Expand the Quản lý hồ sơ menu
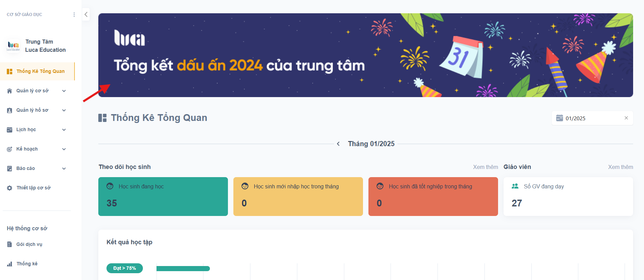 64,110
